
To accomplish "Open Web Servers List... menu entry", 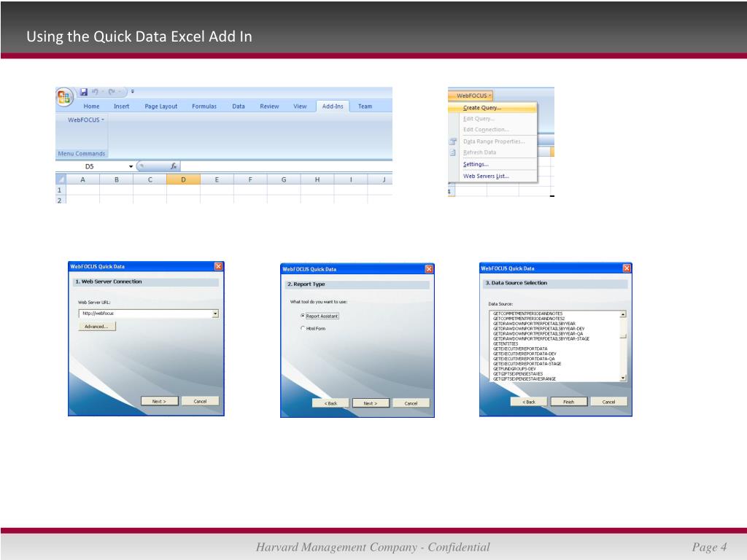I will (492, 176).
